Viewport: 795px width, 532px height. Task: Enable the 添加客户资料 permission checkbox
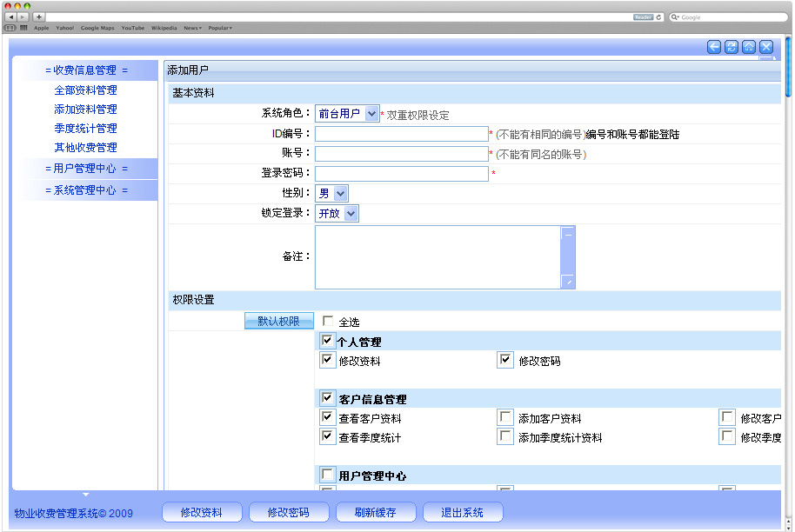[x=505, y=418]
